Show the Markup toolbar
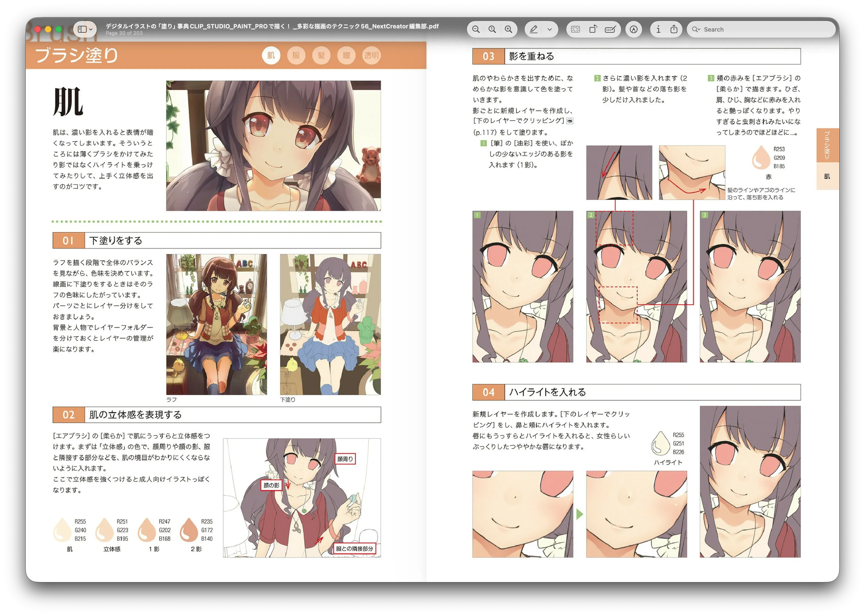Image resolution: width=865 pixels, height=616 pixels. (x=634, y=29)
